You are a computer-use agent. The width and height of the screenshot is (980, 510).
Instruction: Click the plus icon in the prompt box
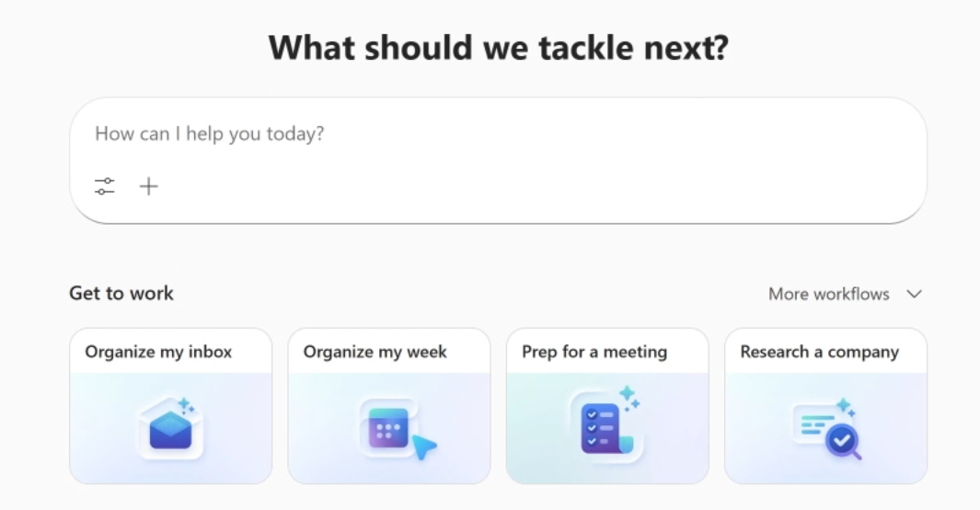click(149, 187)
